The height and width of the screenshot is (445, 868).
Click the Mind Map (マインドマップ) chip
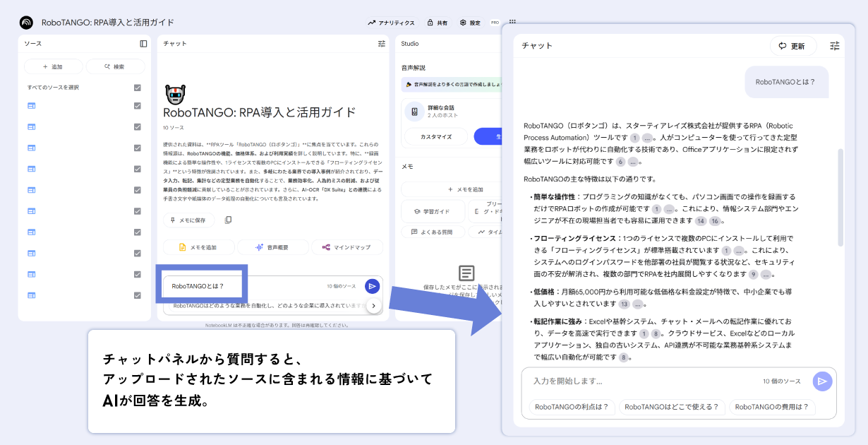346,247
